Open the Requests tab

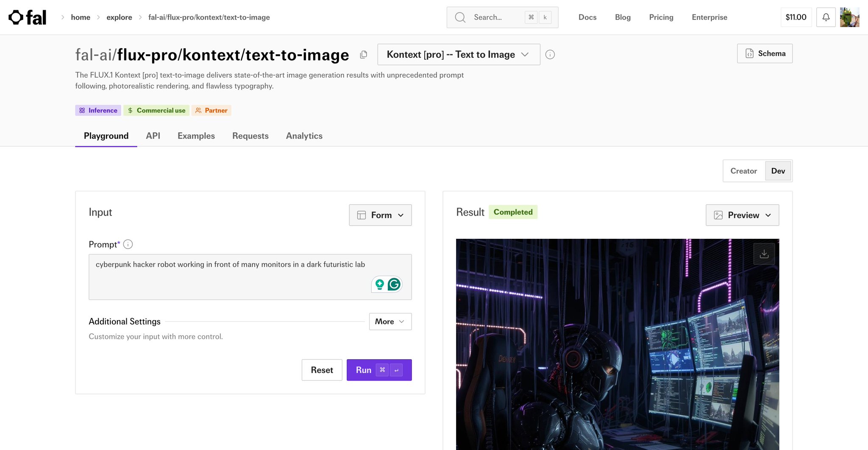click(x=250, y=136)
